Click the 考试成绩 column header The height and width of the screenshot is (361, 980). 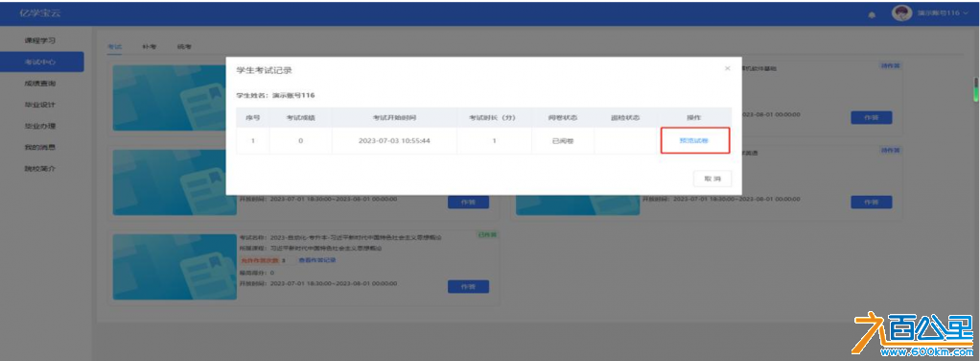(301, 118)
